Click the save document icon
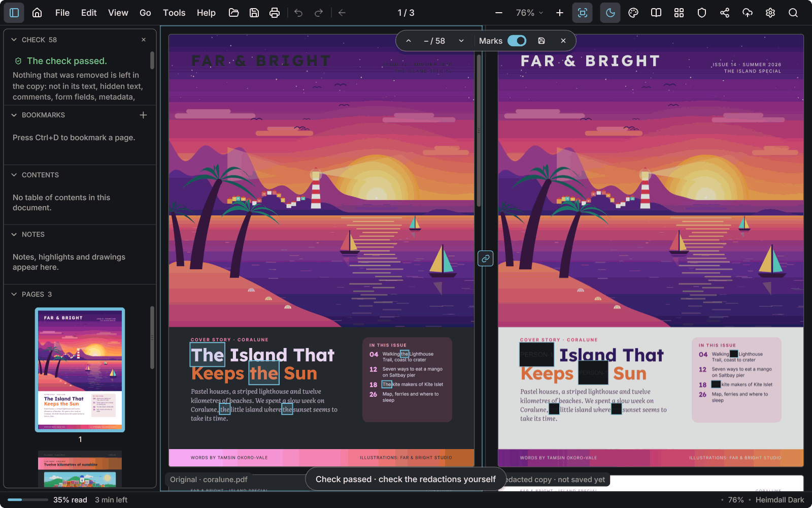 pyautogui.click(x=254, y=13)
